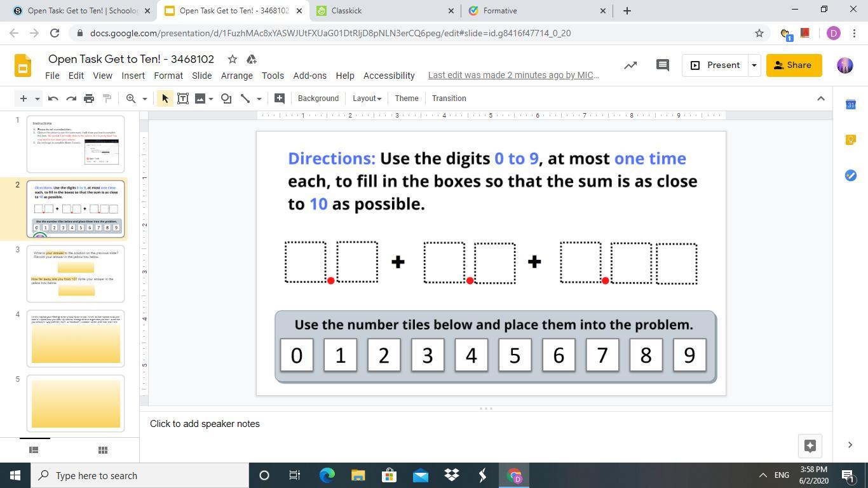
Task: Hide the menus with collapse arrow
Action: pos(820,98)
